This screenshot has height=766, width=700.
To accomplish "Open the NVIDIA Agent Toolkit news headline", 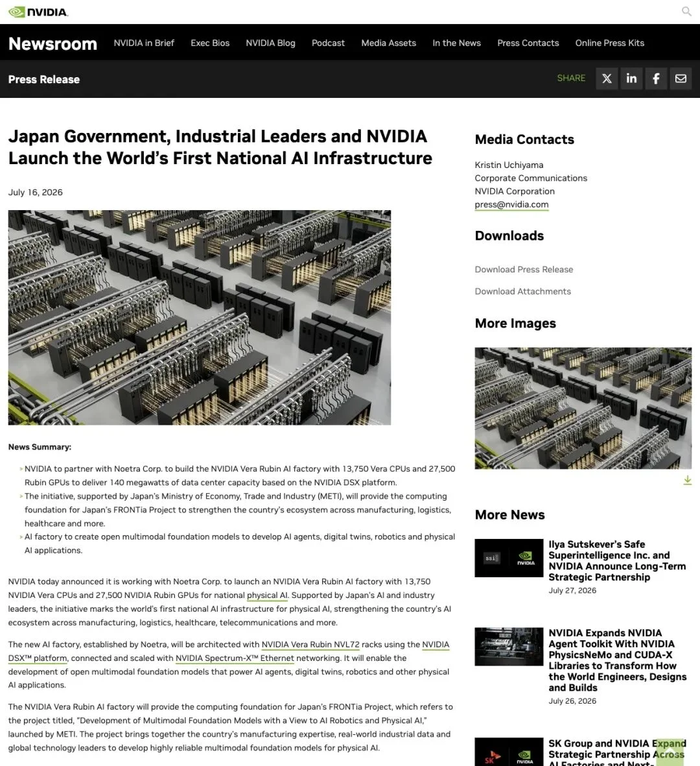I will pyautogui.click(x=618, y=660).
